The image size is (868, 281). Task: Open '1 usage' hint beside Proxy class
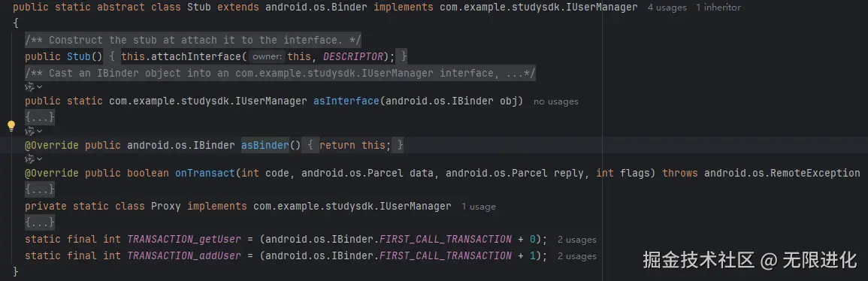coord(479,207)
